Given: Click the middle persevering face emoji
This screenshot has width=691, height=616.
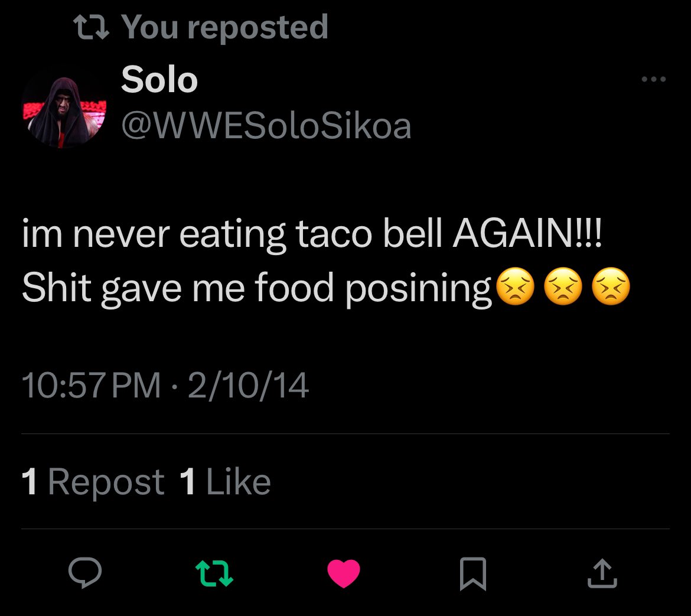Looking at the screenshot, I should (563, 289).
